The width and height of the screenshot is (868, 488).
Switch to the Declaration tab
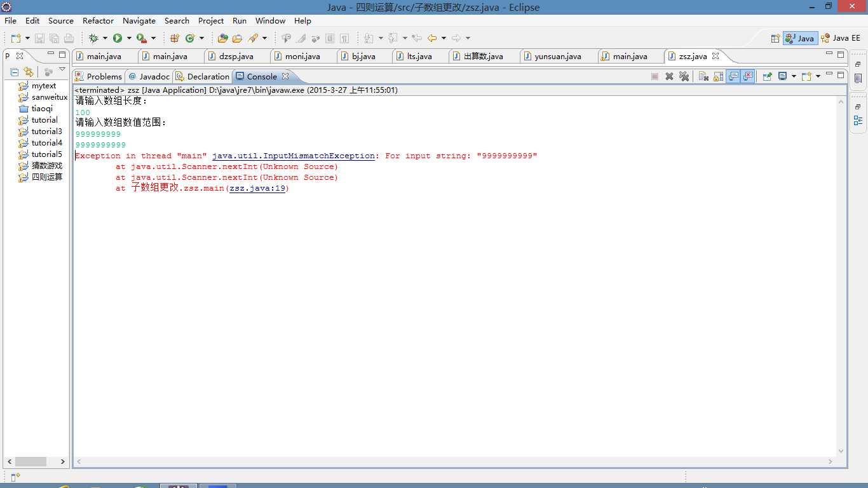(x=202, y=76)
